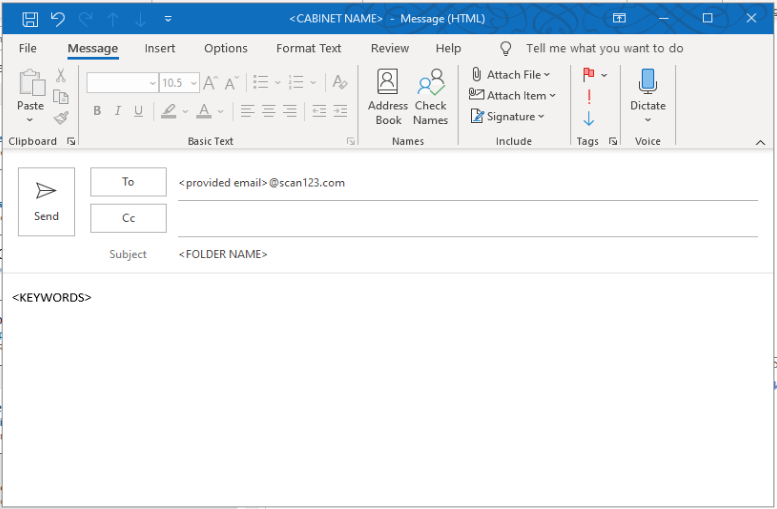
Task: Select the Format Painter brush
Action: (61, 117)
